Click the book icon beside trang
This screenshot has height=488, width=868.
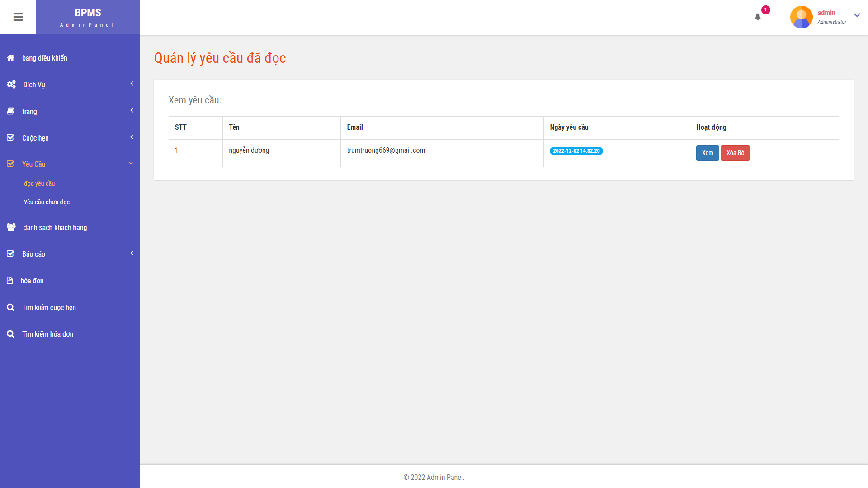11,111
